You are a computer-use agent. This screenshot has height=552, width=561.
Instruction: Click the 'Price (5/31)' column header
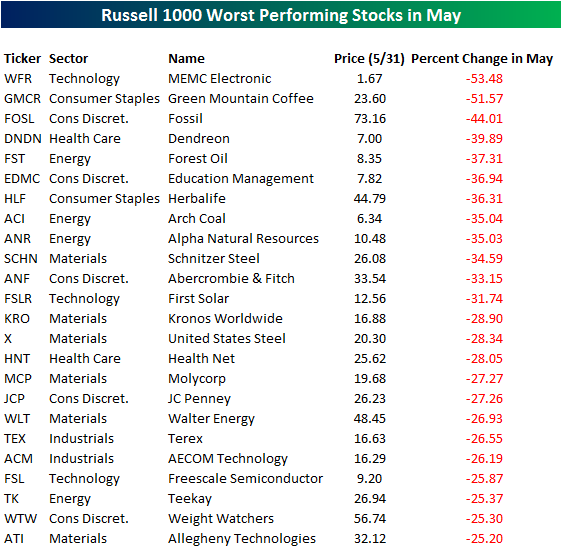click(x=369, y=58)
